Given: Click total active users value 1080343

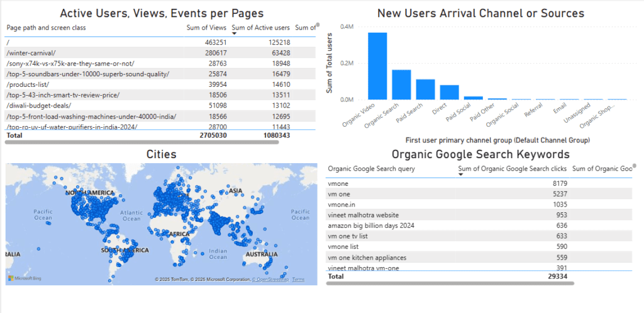Looking at the screenshot, I should (x=277, y=135).
